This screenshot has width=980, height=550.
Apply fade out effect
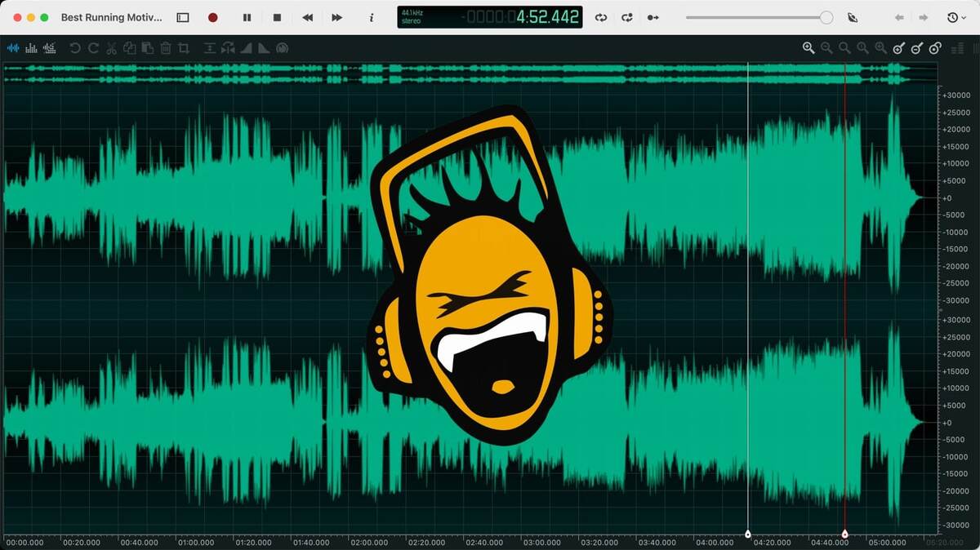(264, 48)
